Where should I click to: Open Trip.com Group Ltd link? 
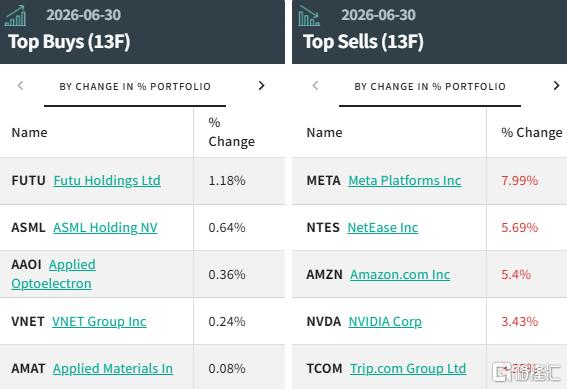click(408, 368)
